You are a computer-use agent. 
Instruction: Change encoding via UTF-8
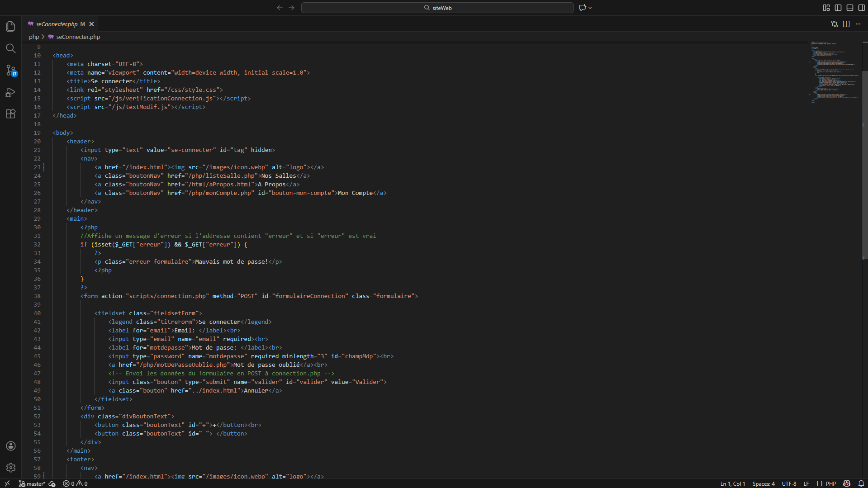pos(789,483)
